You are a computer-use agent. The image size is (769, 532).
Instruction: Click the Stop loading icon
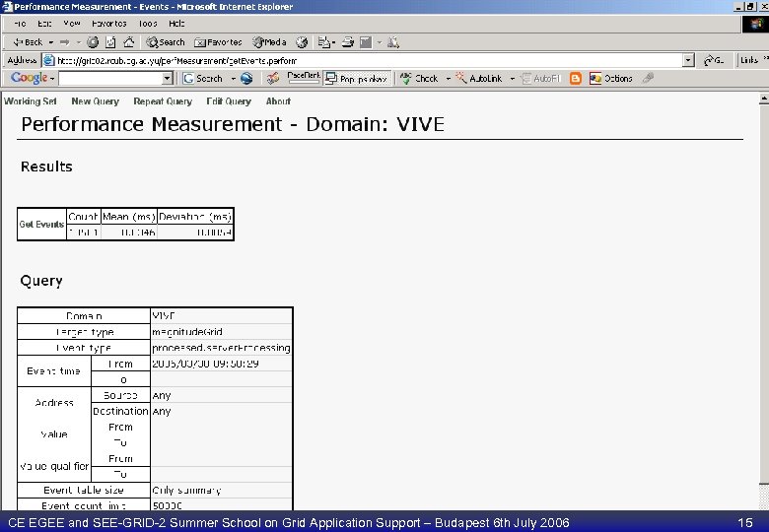tap(93, 42)
